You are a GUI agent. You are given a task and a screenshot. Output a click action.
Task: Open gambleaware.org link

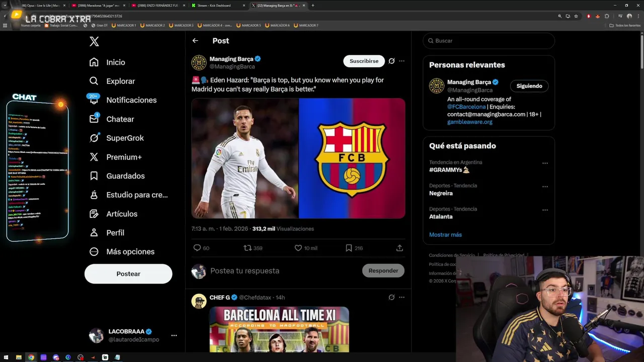point(470,122)
